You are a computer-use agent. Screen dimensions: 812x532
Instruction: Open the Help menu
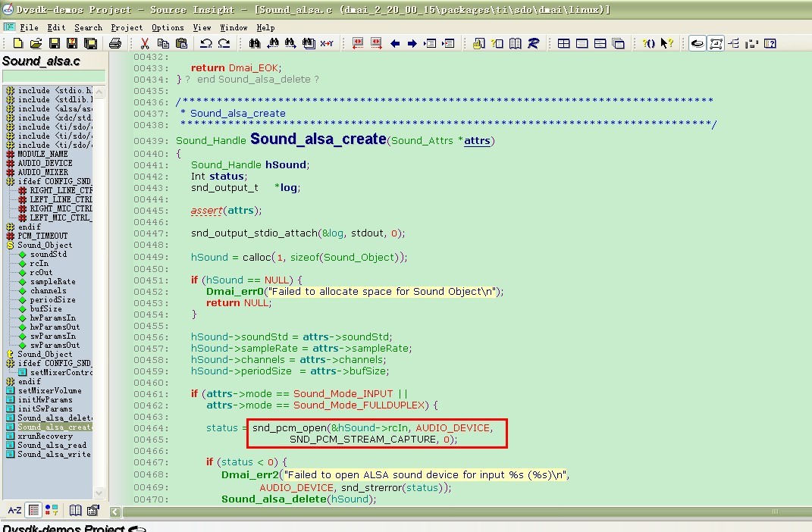265,27
